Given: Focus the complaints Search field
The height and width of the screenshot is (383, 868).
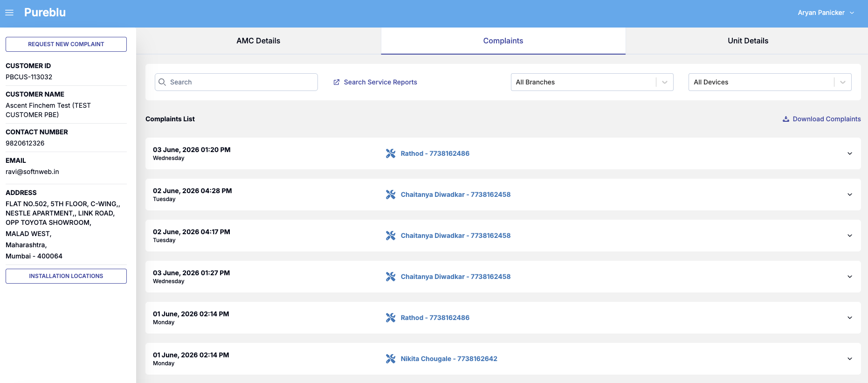Looking at the screenshot, I should [236, 82].
